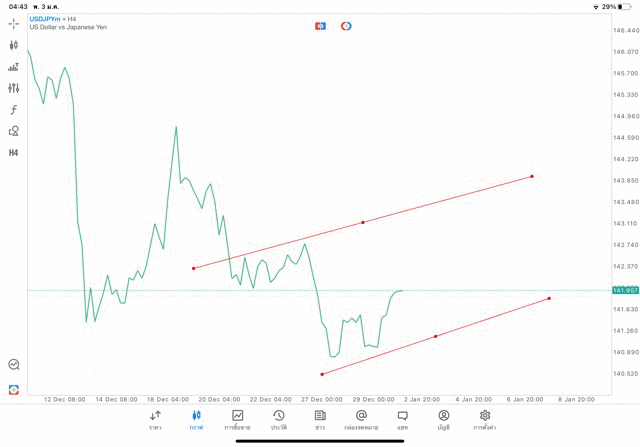Screen dimensions: 640x447
Task: Open the bar chart style icon
Action: (14, 67)
